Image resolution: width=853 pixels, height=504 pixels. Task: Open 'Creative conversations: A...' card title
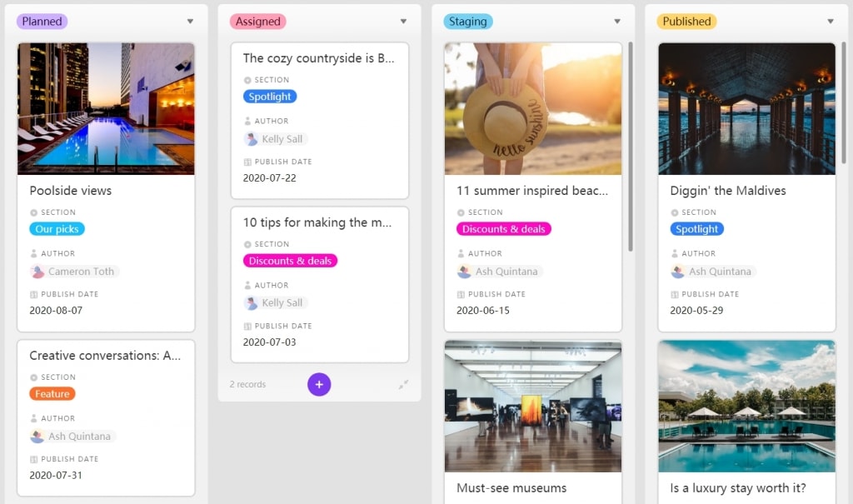(x=105, y=356)
